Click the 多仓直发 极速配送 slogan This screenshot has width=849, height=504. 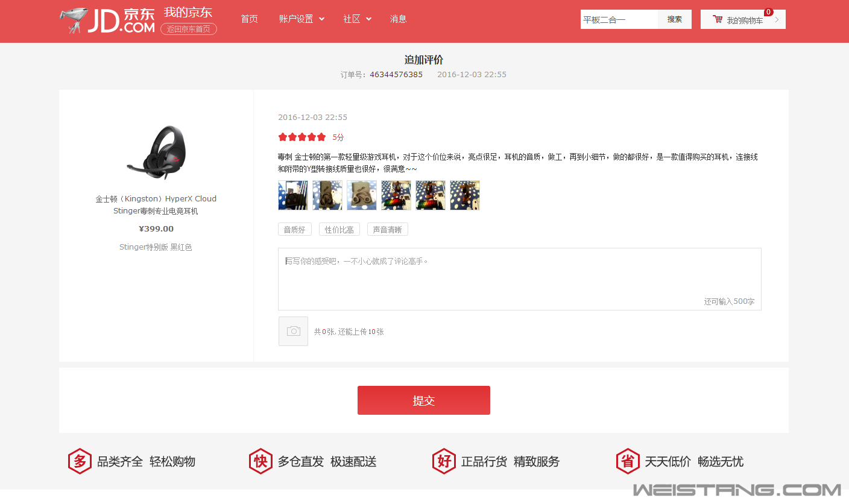[x=327, y=462]
